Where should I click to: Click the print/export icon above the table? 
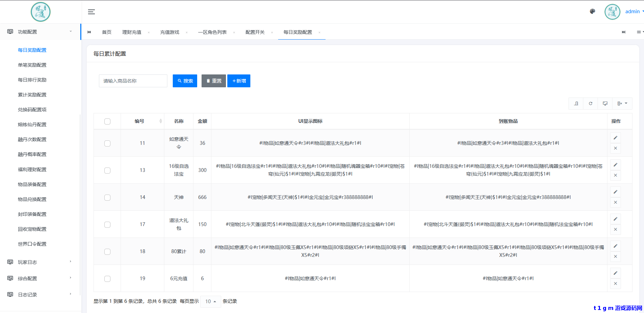[x=576, y=103]
